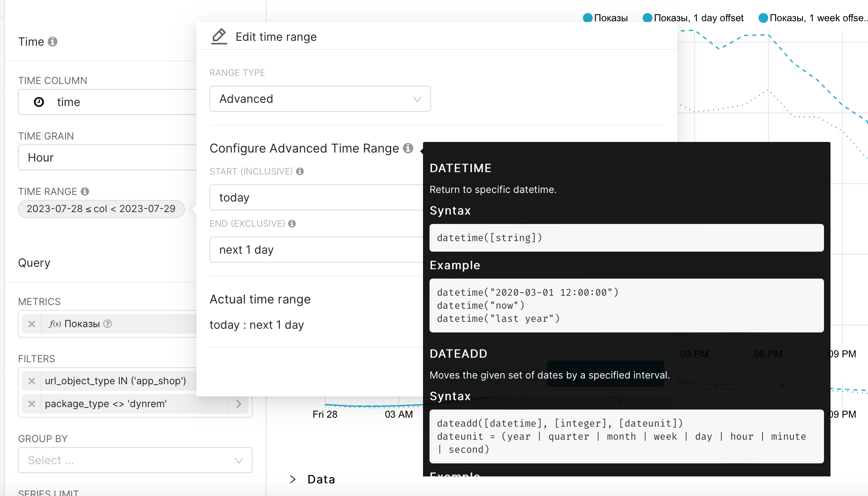Remove the Показы metric using its X icon
Screen dimensions: 868x496
31,323
